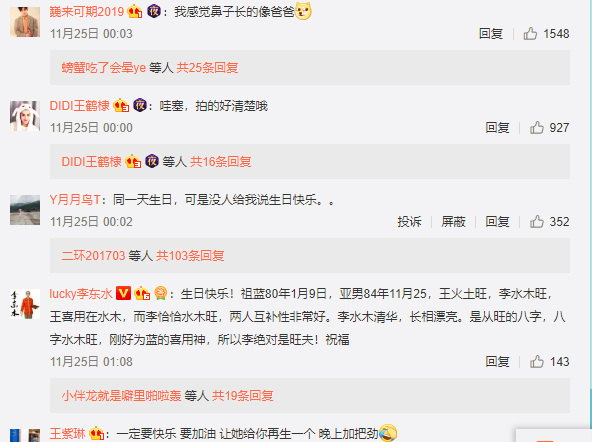
Task: Like DIDI王鹤棣's comment with 927 likes
Action: point(536,128)
